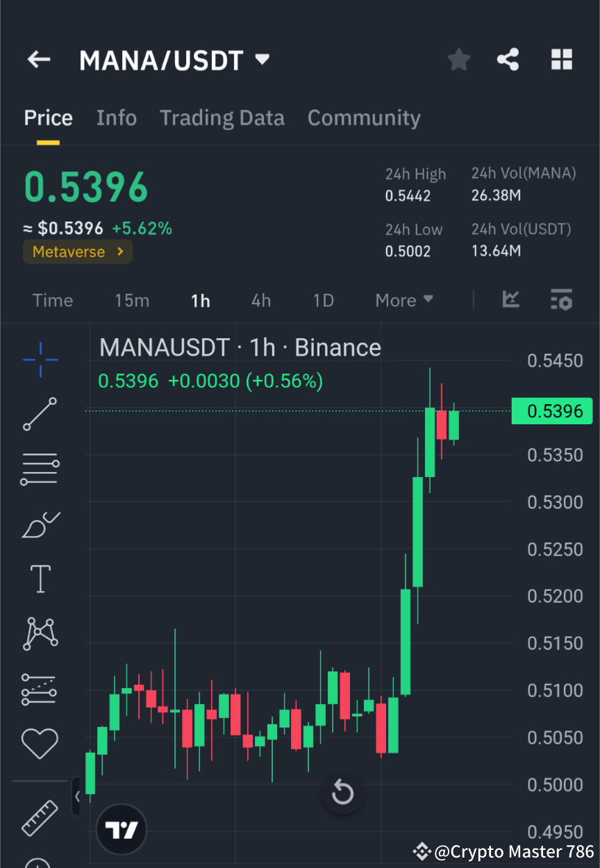The width and height of the screenshot is (600, 868).
Task: Open the favorite drawing tools heart icon
Action: pos(40,742)
